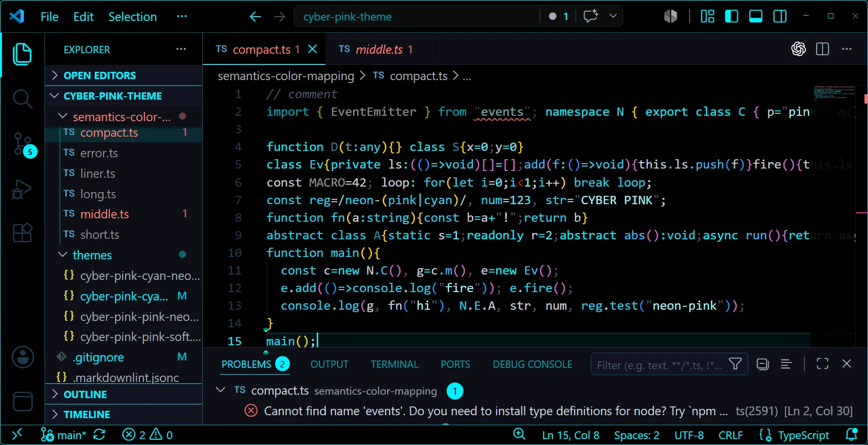Toggle Problems view as table/tree
Viewport: 868px width, 445px height.
[786, 364]
